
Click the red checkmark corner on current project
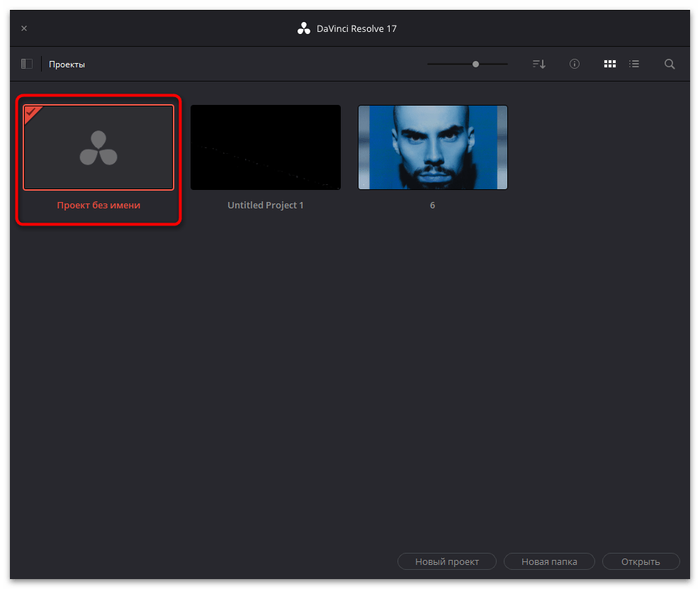pyautogui.click(x=30, y=111)
